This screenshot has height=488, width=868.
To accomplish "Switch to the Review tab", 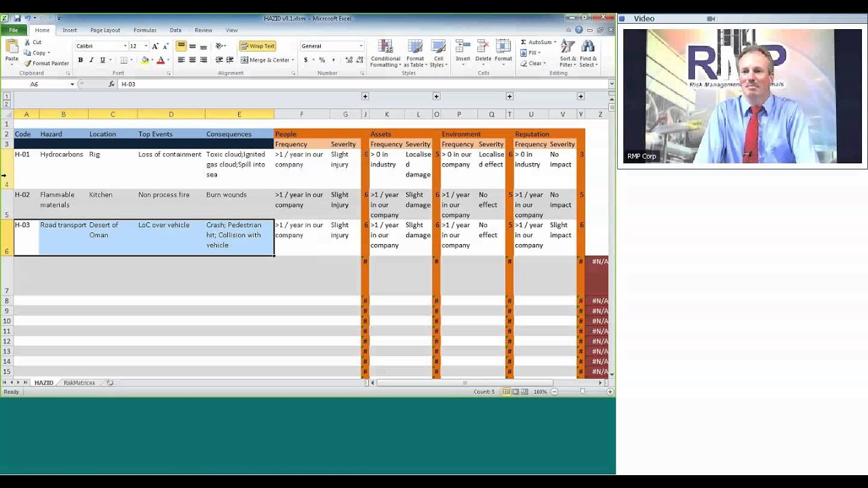I will [203, 30].
